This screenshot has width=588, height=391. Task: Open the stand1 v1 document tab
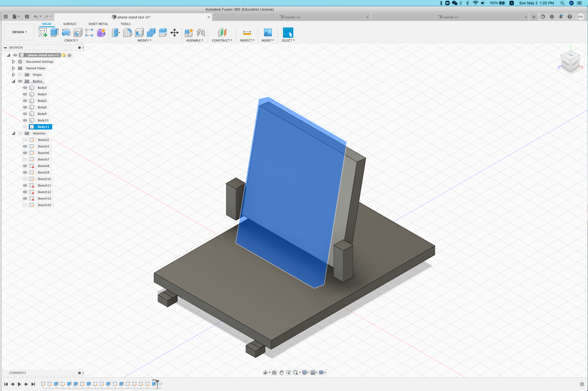(292, 17)
